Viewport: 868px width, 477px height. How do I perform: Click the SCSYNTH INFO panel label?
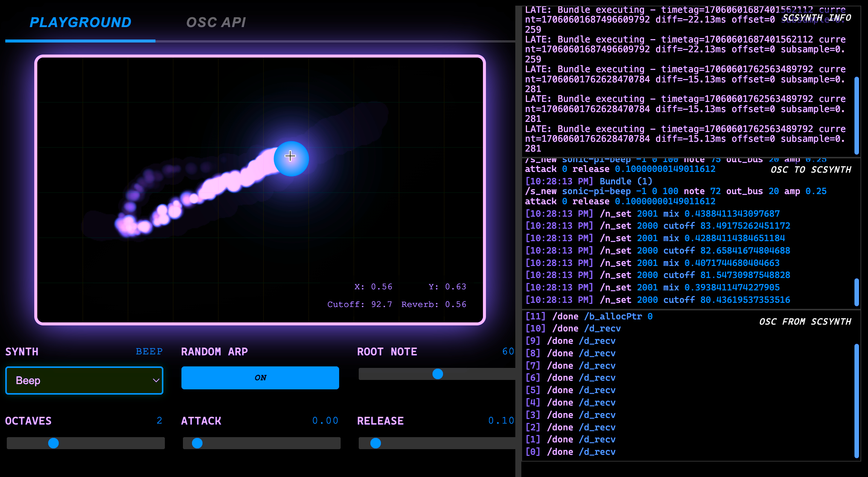point(816,18)
